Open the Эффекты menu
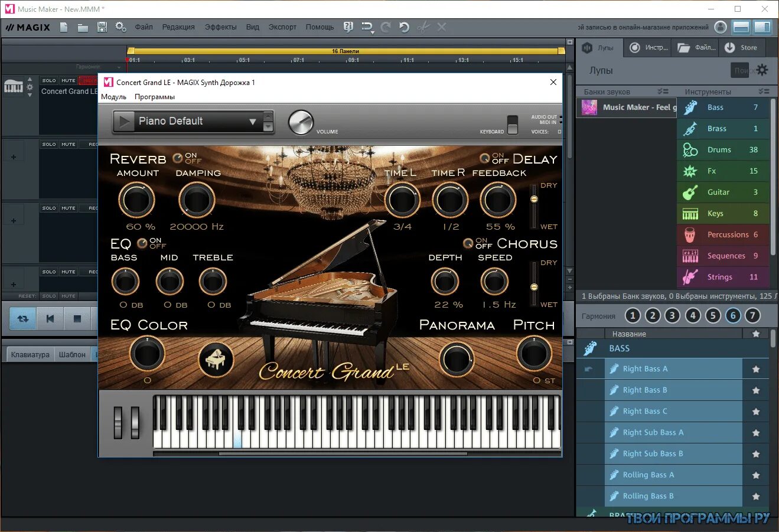 pyautogui.click(x=220, y=27)
